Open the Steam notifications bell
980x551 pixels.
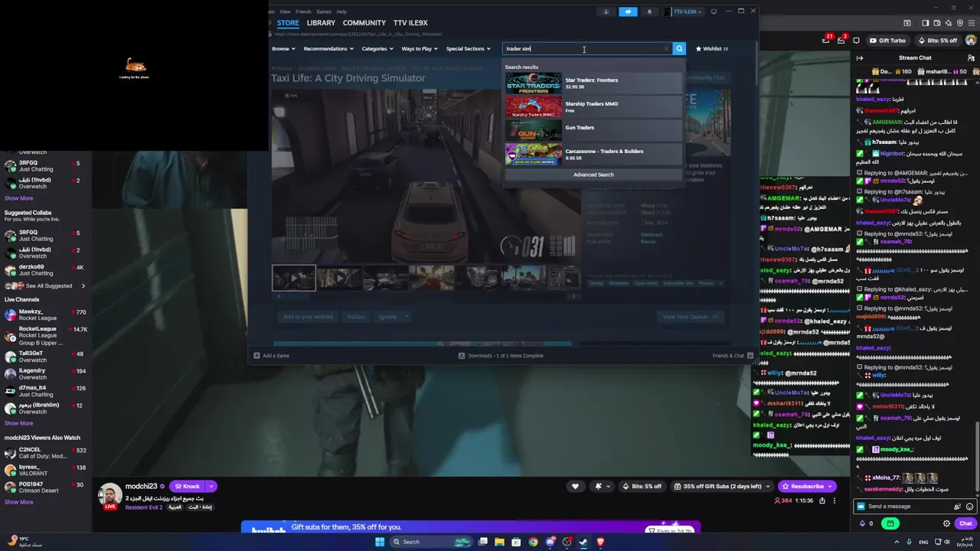pos(650,11)
